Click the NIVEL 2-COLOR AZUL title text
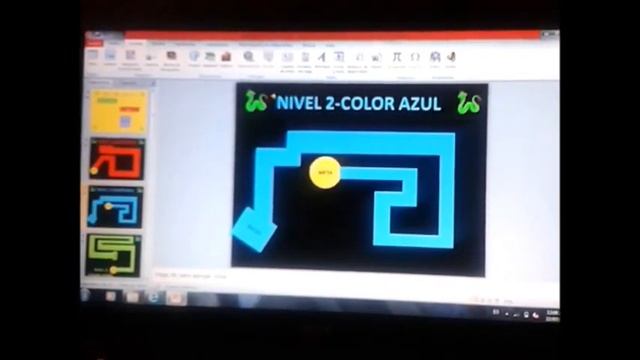Image resolution: width=640 pixels, height=360 pixels. click(358, 103)
